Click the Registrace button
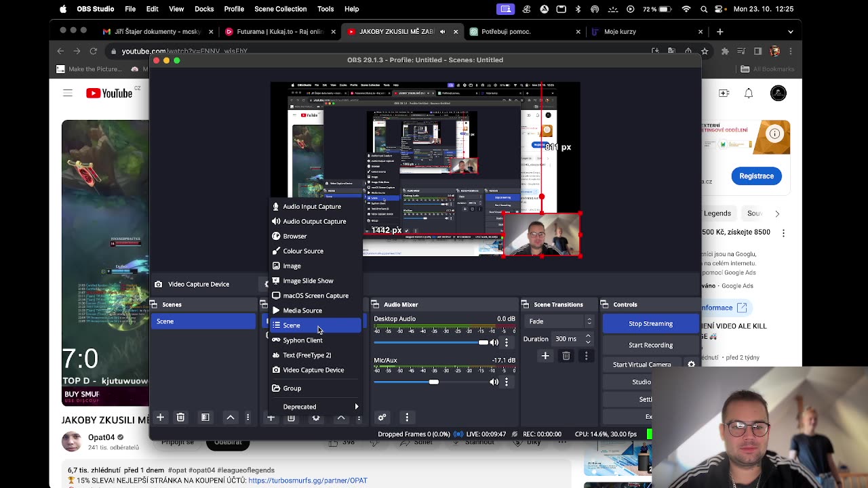868x488 pixels. (x=756, y=176)
